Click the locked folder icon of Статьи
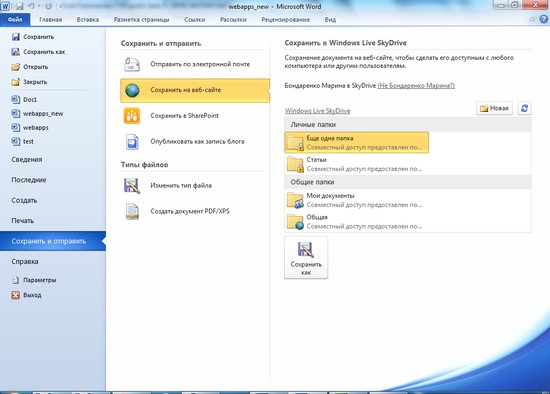 point(295,164)
